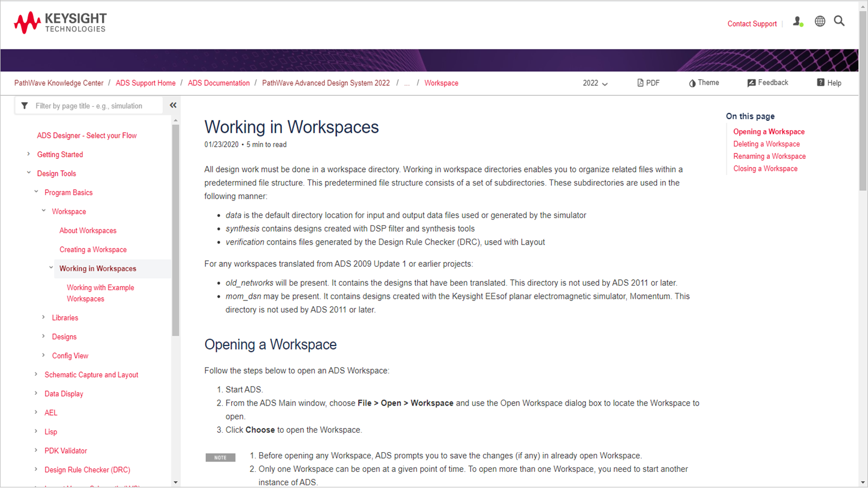Open search with the magnifier icon
The width and height of the screenshot is (868, 488).
click(839, 21)
